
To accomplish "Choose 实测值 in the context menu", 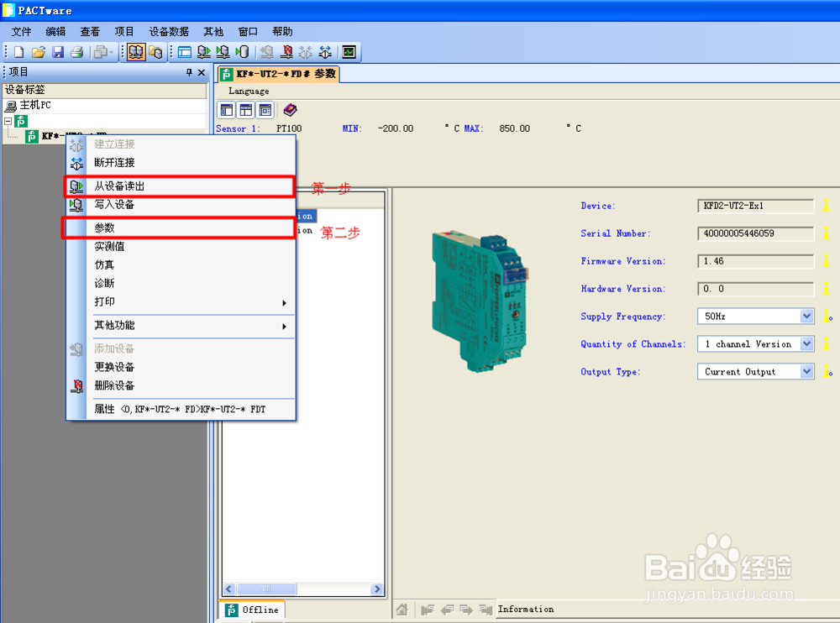I will pos(181,246).
